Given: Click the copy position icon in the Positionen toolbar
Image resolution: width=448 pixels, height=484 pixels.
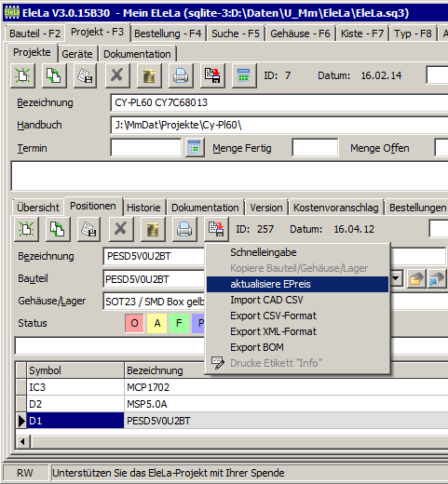Looking at the screenshot, I should pos(58,229).
